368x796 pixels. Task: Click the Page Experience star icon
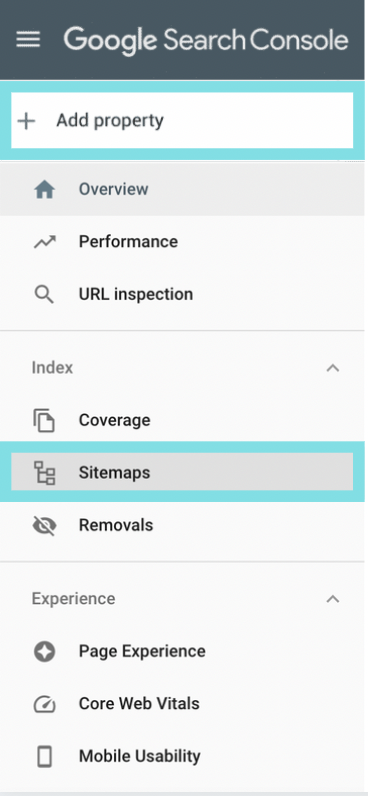[x=44, y=651]
